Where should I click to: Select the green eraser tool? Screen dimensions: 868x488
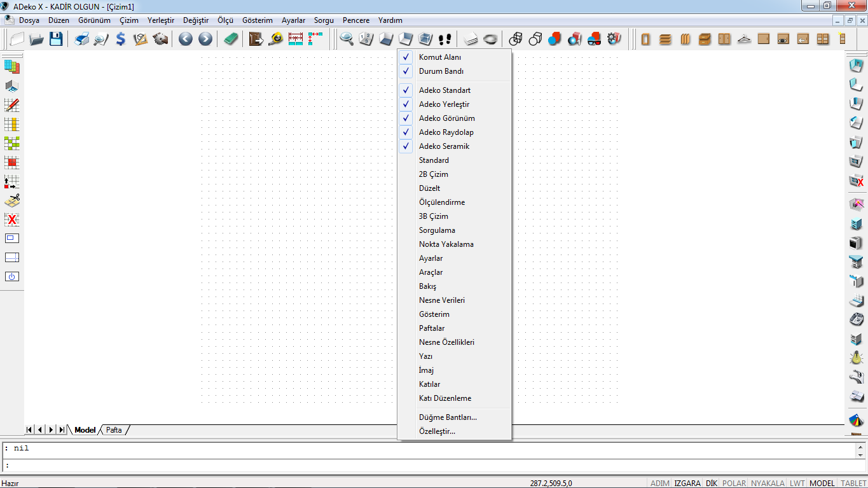[231, 39]
